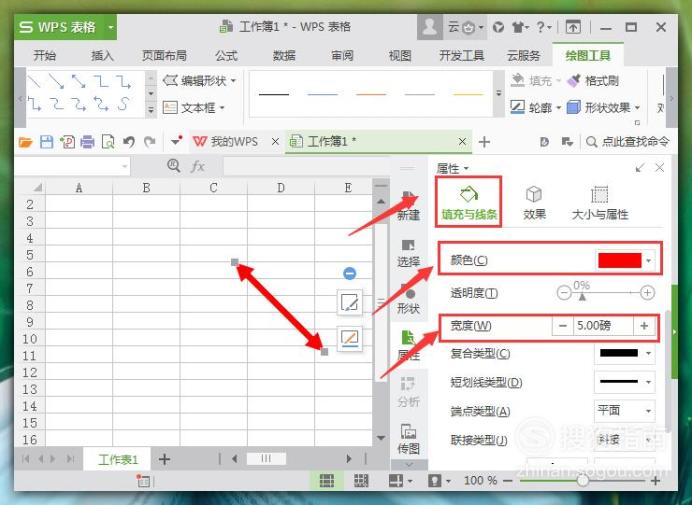Click the redo arrow icon
692x505 pixels.
coord(150,142)
